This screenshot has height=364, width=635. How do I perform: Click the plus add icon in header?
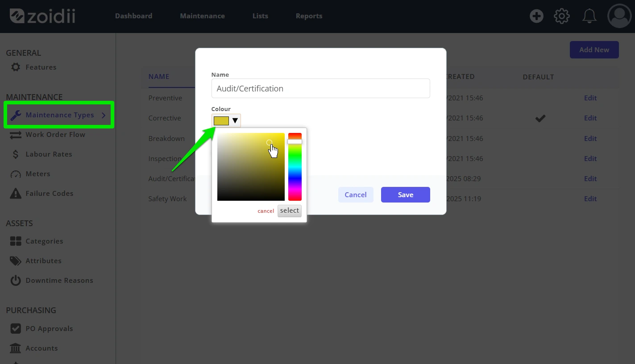click(536, 17)
